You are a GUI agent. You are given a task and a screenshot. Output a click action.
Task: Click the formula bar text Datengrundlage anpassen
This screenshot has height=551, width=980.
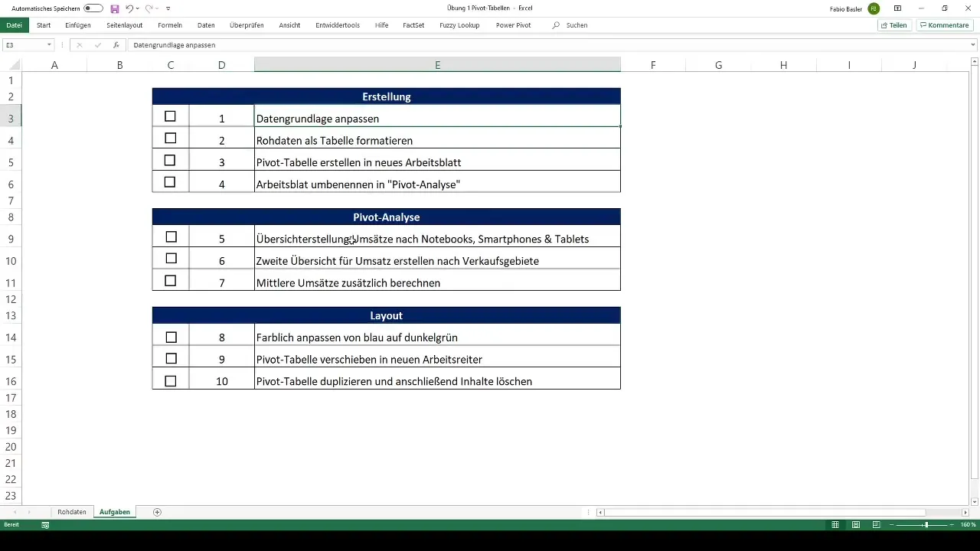174,45
